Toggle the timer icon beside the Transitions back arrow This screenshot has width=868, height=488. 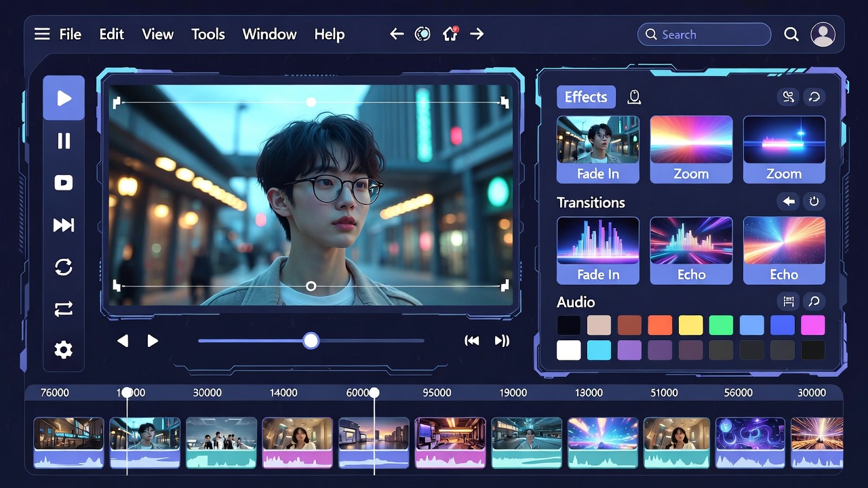(813, 201)
